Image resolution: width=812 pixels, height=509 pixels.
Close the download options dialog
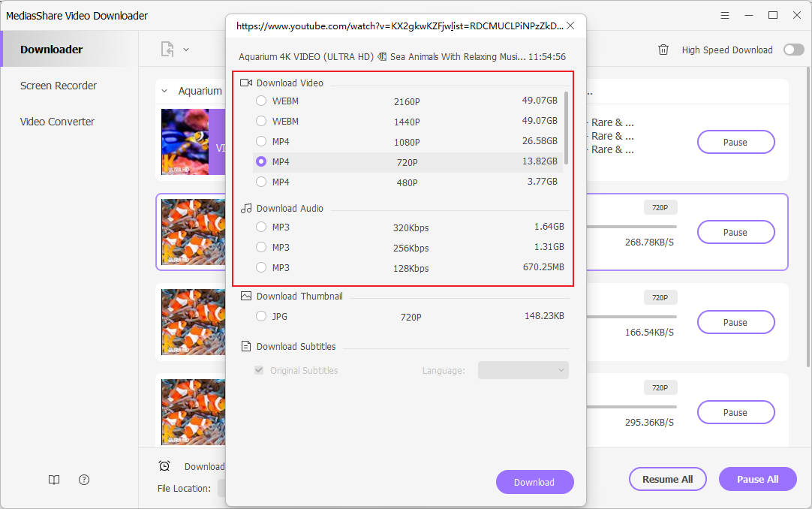[x=570, y=26]
